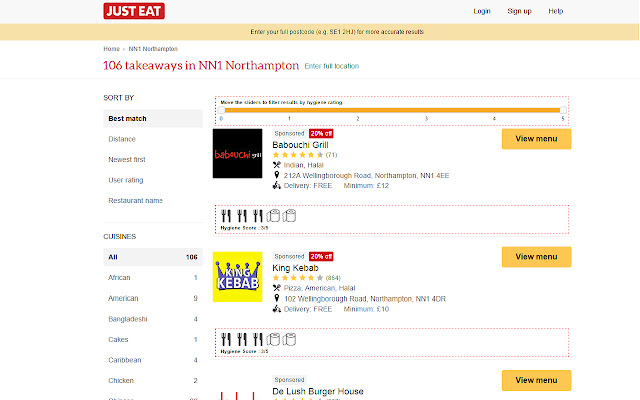Image resolution: width=640 pixels, height=400 pixels.
Task: Open the Babouchi Grill logo thumbnail
Action: (x=237, y=153)
